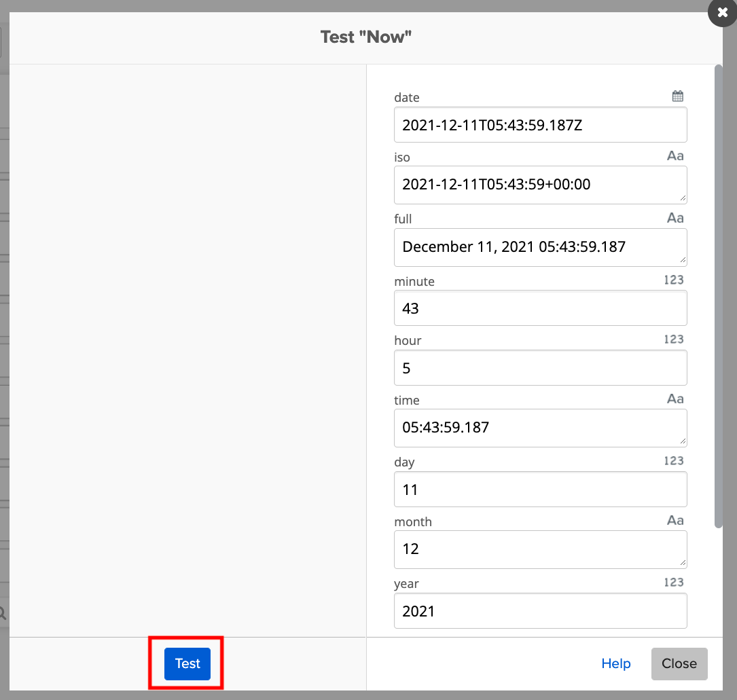Click the 123 number-type icon for minute
This screenshot has height=700, width=737.
tap(673, 280)
